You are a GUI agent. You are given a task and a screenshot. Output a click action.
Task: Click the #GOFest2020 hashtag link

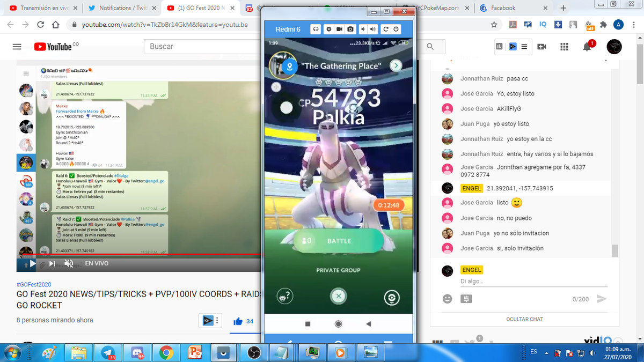(x=34, y=285)
